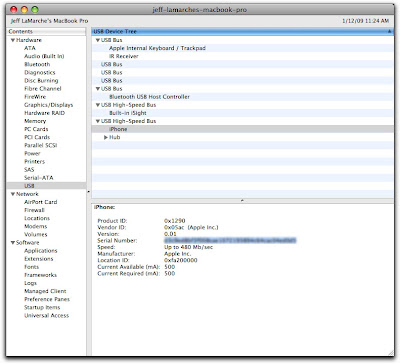Close the System Profiler window

click(x=14, y=10)
